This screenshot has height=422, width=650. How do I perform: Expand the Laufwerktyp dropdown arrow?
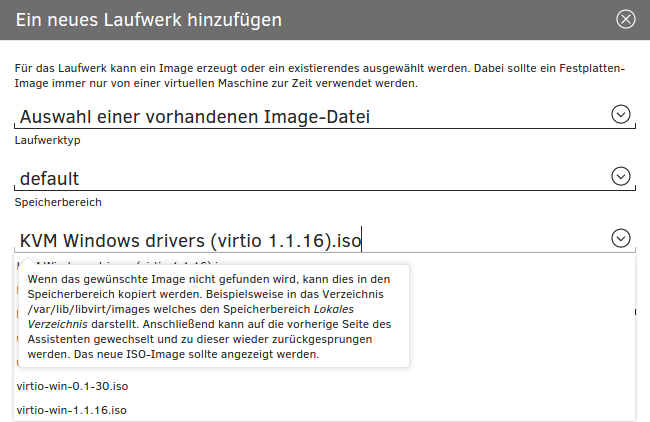621,115
